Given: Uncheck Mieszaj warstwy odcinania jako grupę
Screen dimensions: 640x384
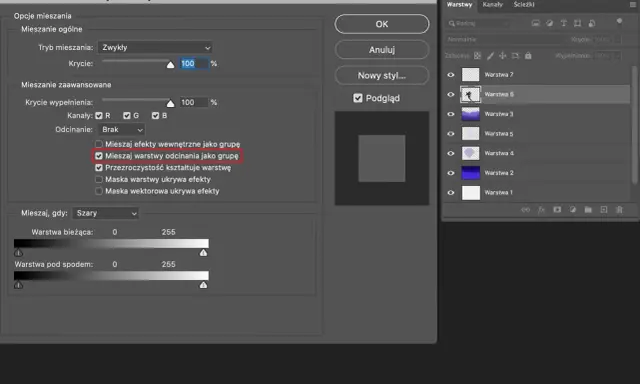Looking at the screenshot, I should (x=99, y=156).
